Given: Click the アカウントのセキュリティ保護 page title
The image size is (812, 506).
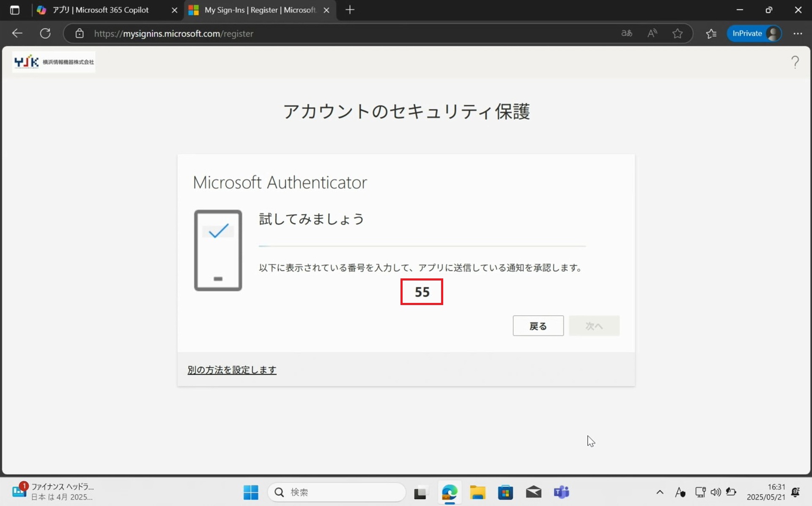Looking at the screenshot, I should click(x=406, y=112).
